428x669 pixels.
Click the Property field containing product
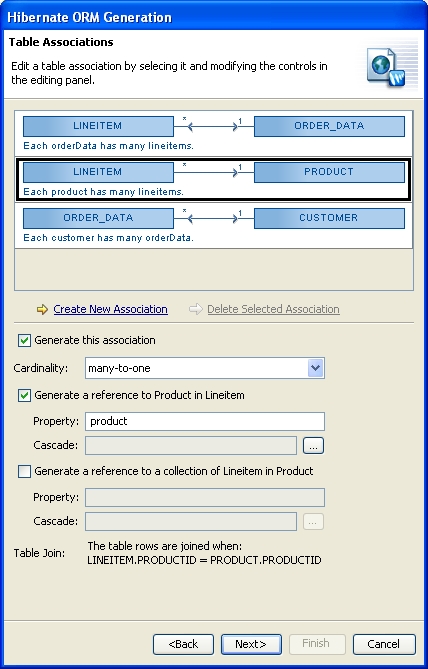(x=205, y=422)
